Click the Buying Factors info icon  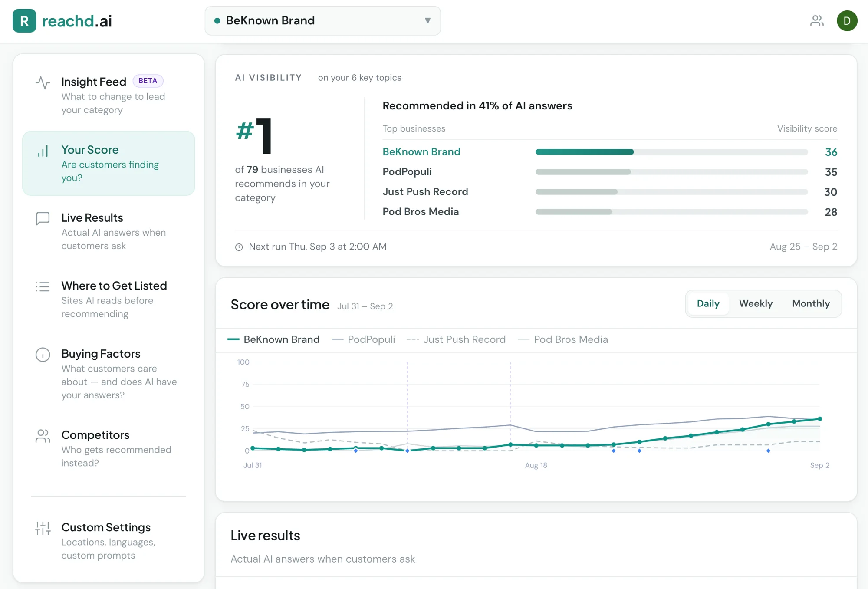[x=43, y=355]
